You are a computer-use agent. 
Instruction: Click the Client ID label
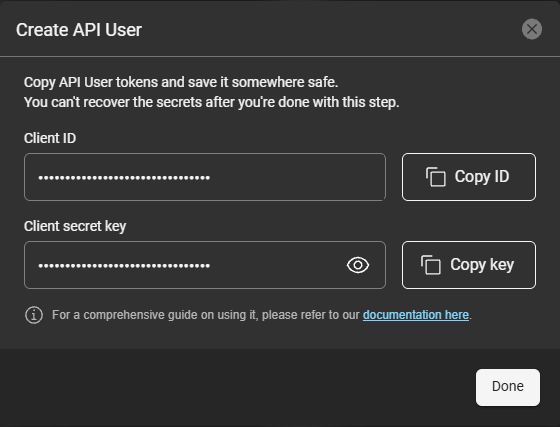point(50,138)
